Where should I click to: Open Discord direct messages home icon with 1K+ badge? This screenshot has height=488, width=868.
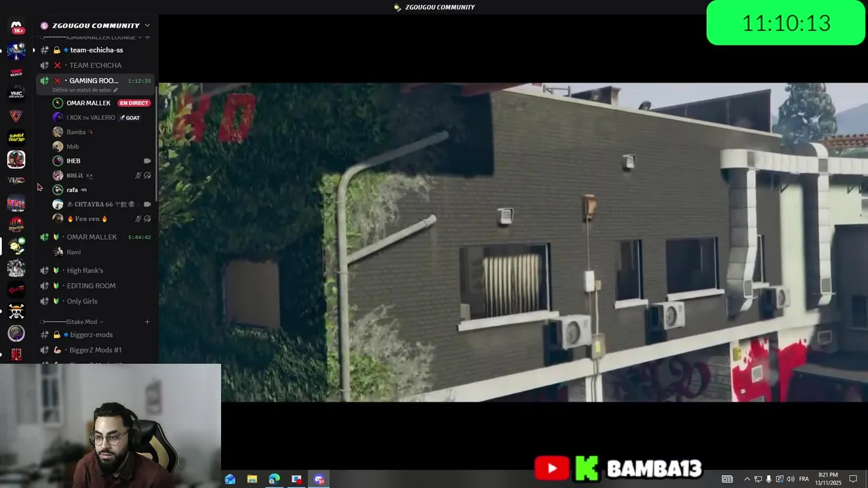point(16,27)
